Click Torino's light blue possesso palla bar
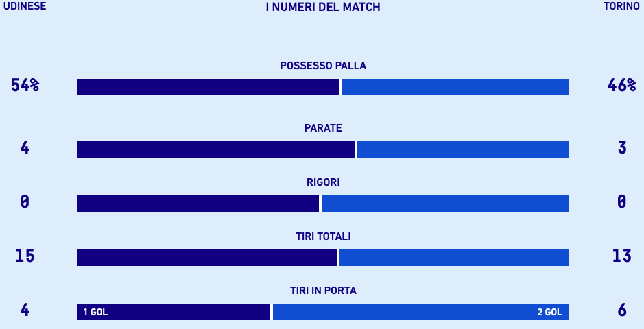Screen dimensions: 644x329 coord(455,87)
